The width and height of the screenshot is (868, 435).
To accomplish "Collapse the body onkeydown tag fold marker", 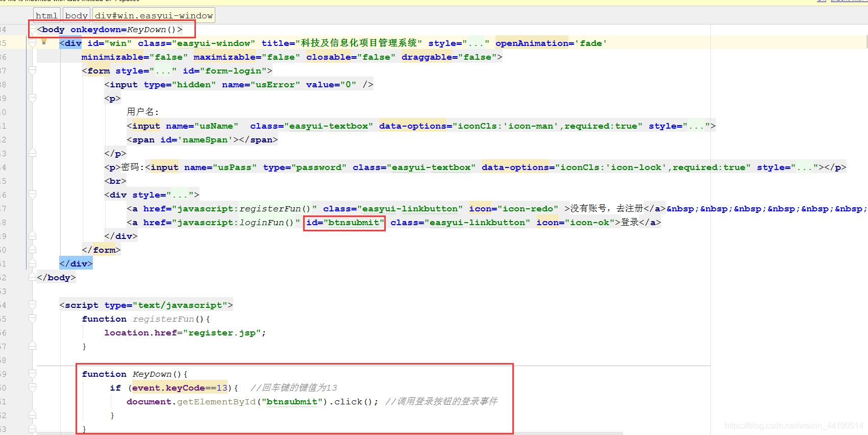I will click(33, 30).
